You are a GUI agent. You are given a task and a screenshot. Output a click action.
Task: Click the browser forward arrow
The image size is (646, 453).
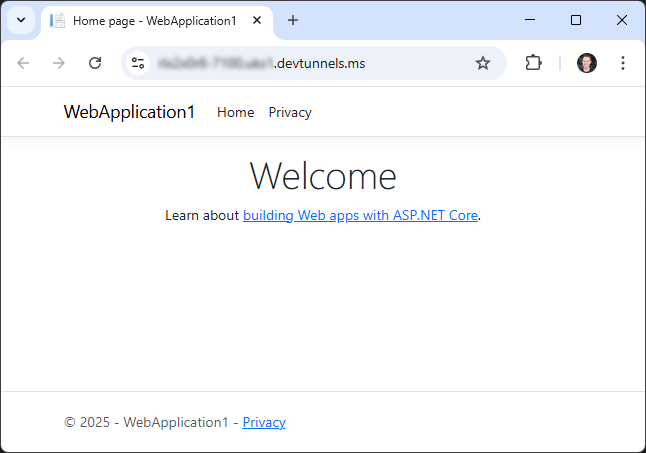(x=59, y=63)
